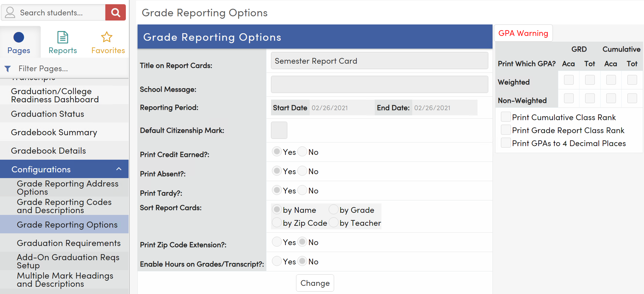Open the Pages panel icon

19,37
